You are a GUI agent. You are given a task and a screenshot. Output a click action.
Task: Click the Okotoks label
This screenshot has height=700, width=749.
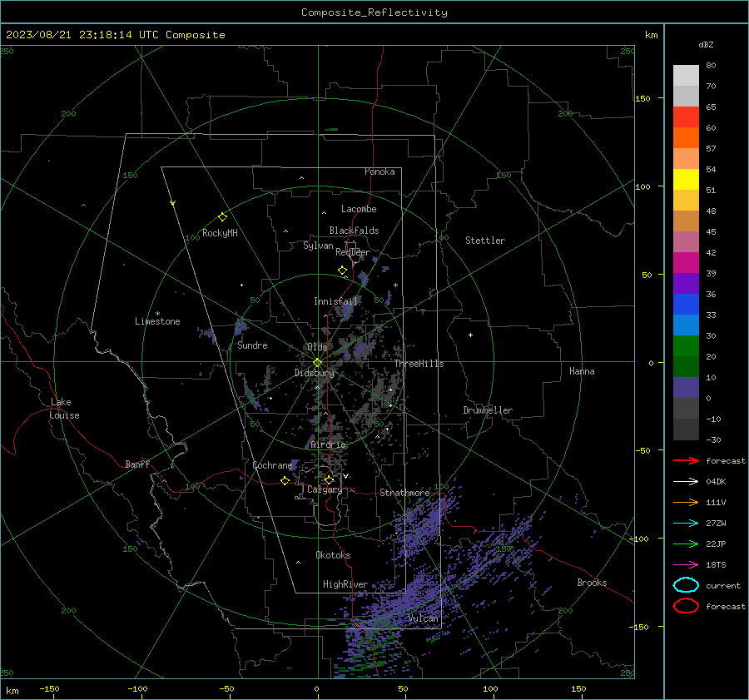333,555
